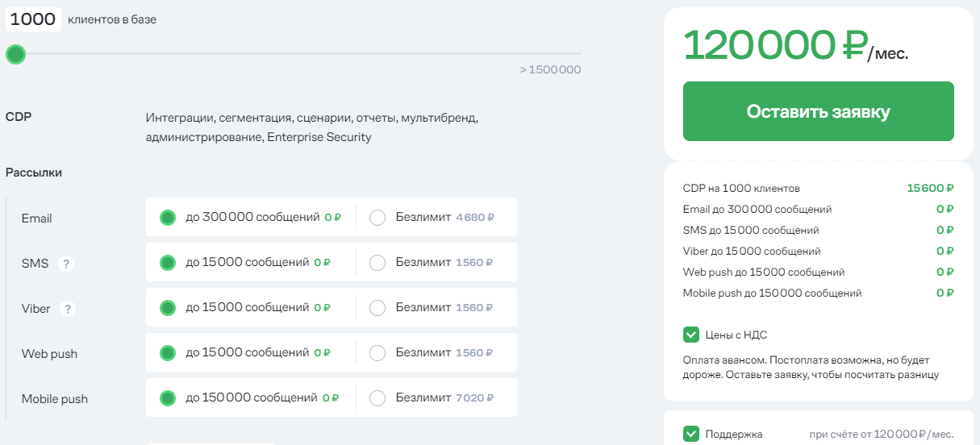Click the CDP на 1000 клиентов price line
Viewport: 980px width, 445px height.
818,188
